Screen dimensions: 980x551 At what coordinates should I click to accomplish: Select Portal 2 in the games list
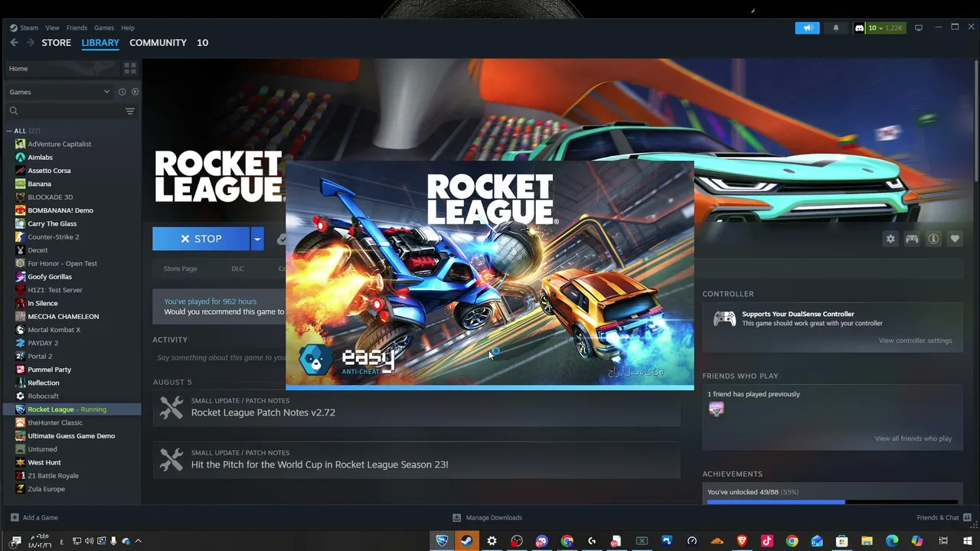[40, 356]
